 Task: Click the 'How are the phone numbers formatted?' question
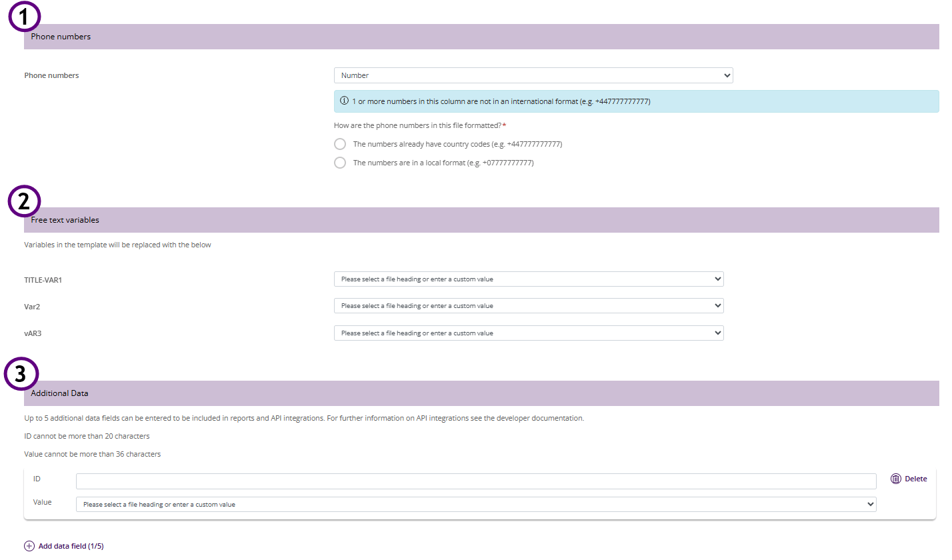click(420, 125)
